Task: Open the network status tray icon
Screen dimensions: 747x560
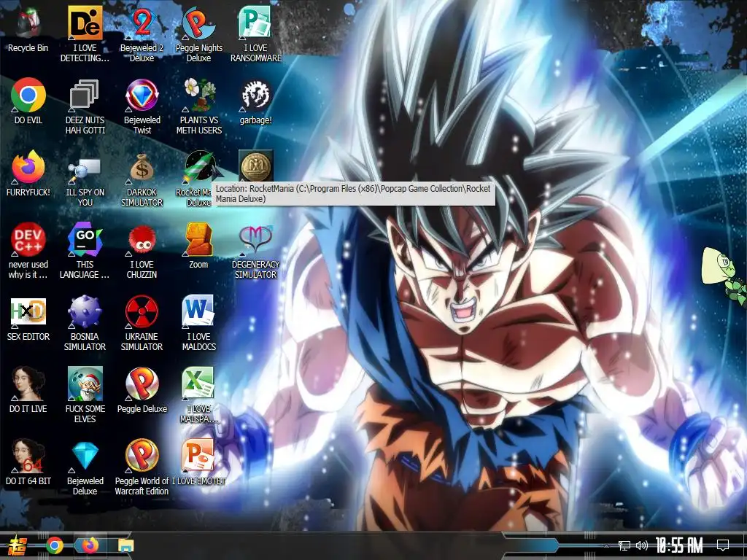Action: click(x=624, y=545)
